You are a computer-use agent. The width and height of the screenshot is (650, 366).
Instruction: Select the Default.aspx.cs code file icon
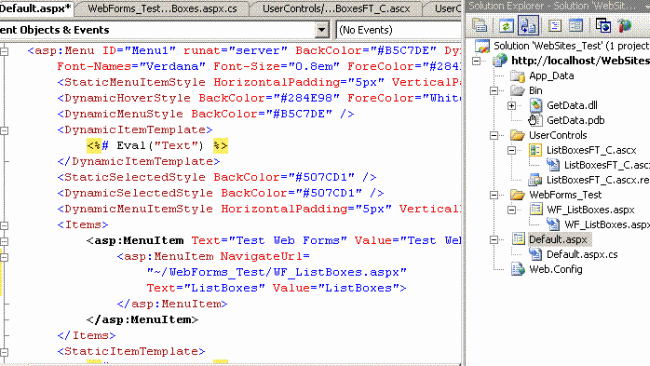click(535, 254)
